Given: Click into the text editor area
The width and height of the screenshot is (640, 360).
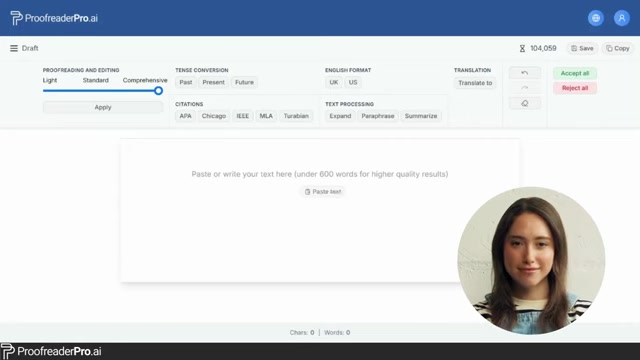Looking at the screenshot, I should pos(320,210).
